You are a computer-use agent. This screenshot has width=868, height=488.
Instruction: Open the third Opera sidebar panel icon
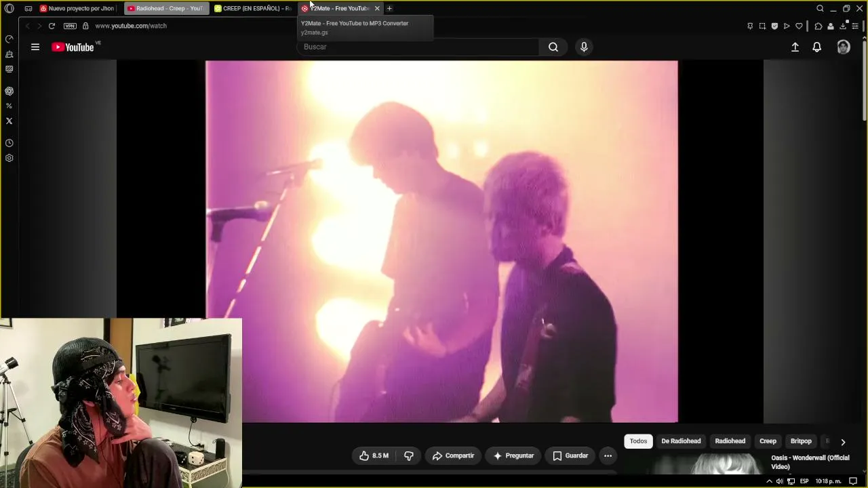click(9, 69)
